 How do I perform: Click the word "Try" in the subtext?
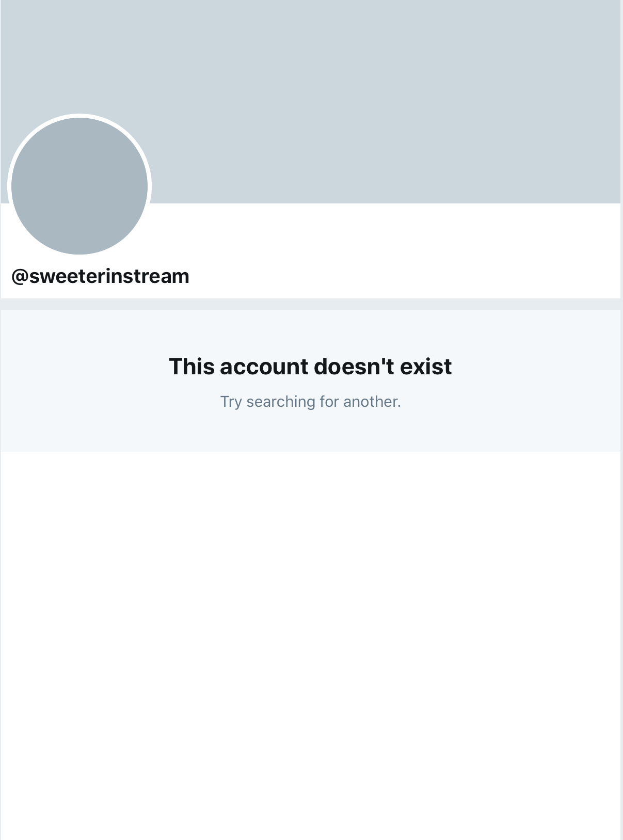231,402
